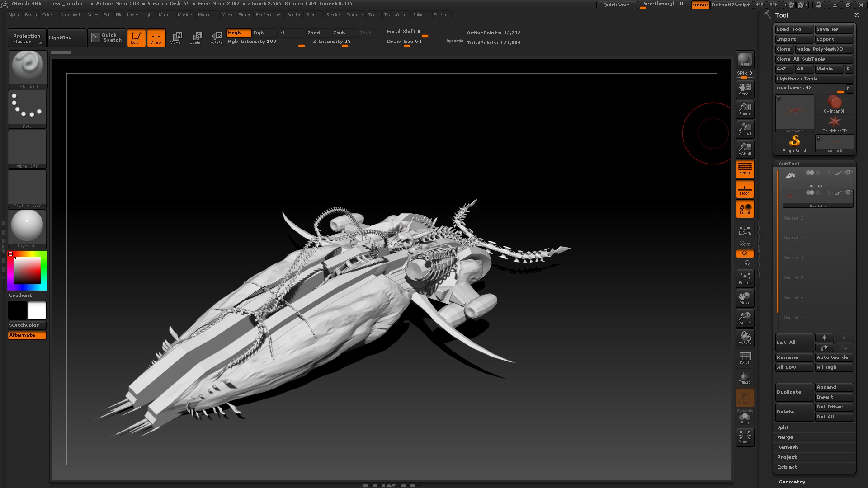Select the SimpleBrush tool icon
Viewport: 868px width, 488px height.
click(794, 143)
